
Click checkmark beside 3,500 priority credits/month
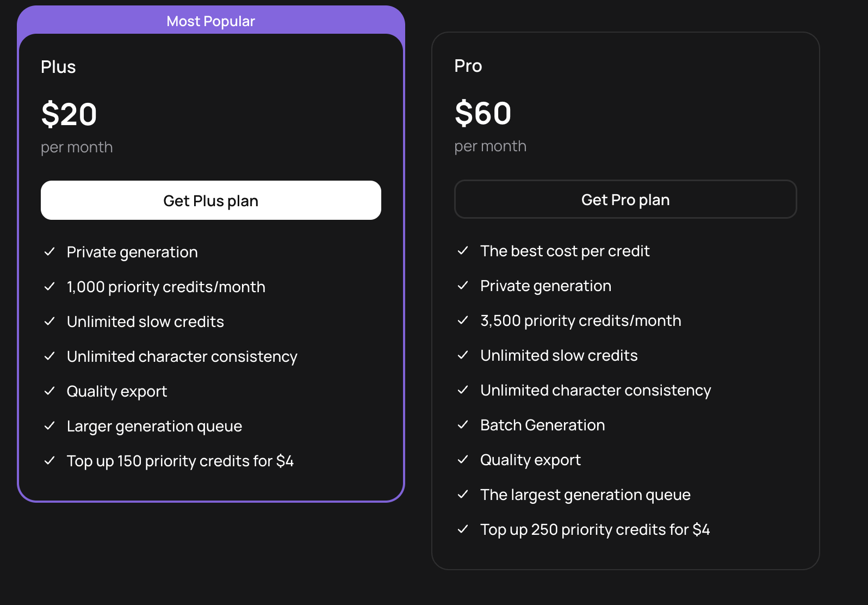pyautogui.click(x=463, y=320)
